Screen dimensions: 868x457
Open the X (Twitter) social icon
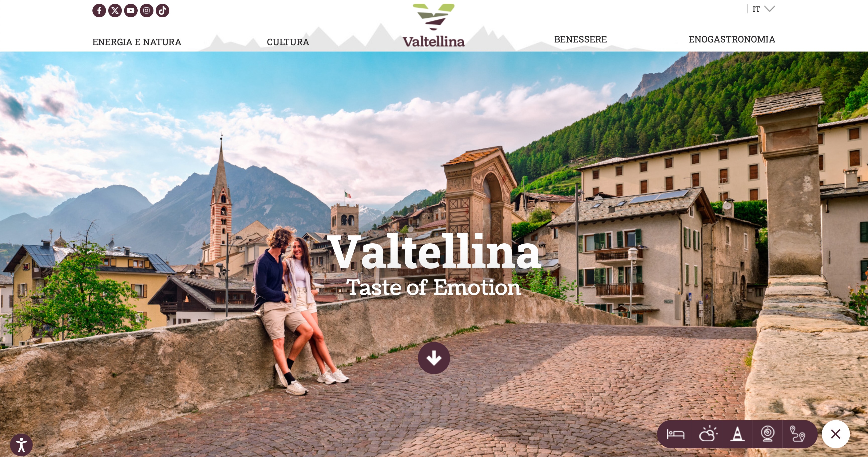coord(115,11)
